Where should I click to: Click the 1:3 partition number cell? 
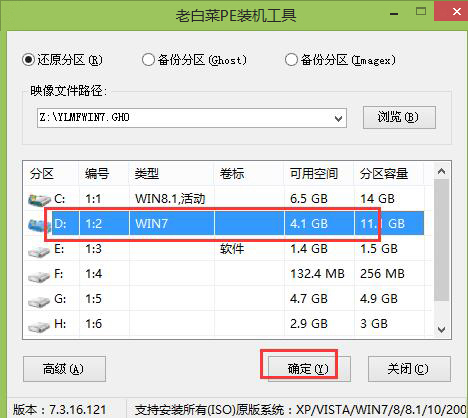pyautogui.click(x=93, y=249)
